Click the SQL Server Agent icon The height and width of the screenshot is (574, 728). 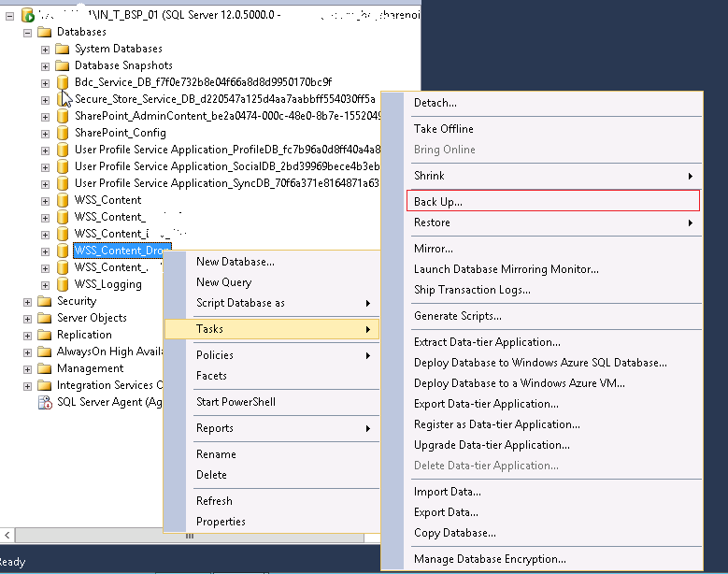click(x=45, y=402)
